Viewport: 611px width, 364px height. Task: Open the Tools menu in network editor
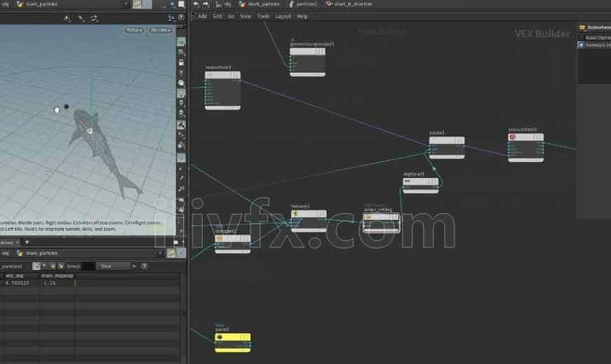263,16
